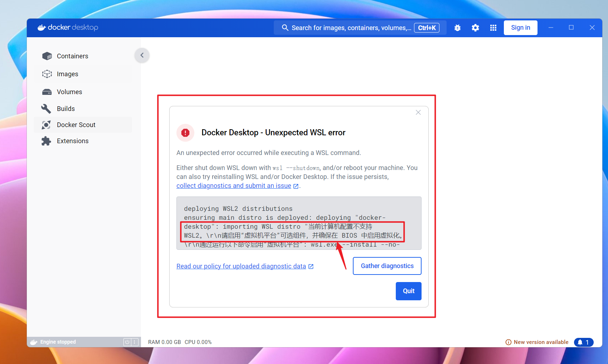The height and width of the screenshot is (364, 608).
Task: Click the Docker whale logo in header
Action: pos(42,28)
